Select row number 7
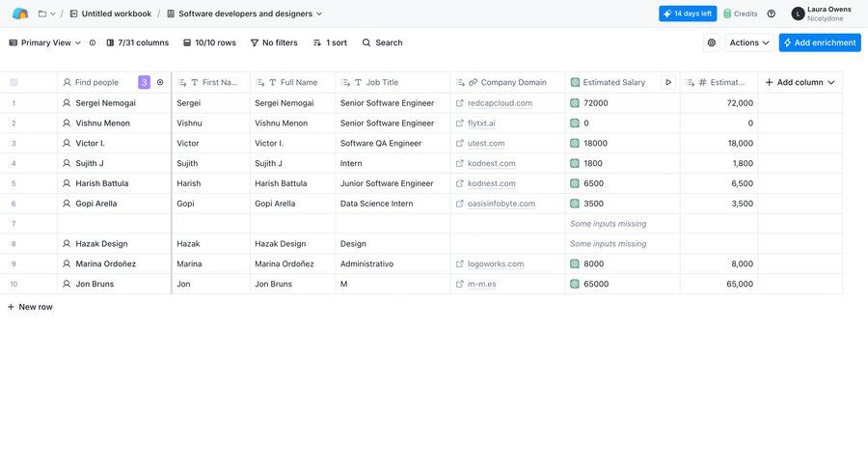 pyautogui.click(x=14, y=224)
